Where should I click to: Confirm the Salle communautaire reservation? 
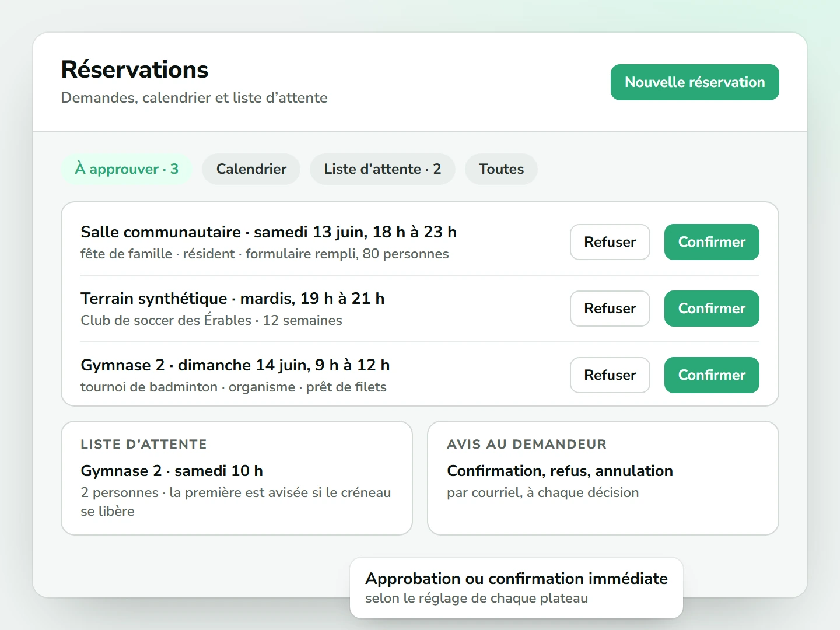point(712,242)
